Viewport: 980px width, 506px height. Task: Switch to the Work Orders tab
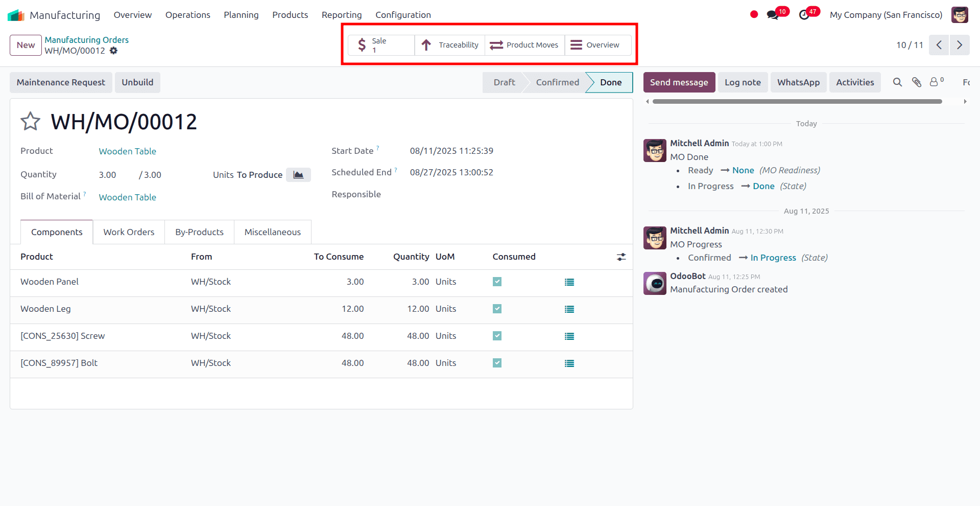point(129,232)
